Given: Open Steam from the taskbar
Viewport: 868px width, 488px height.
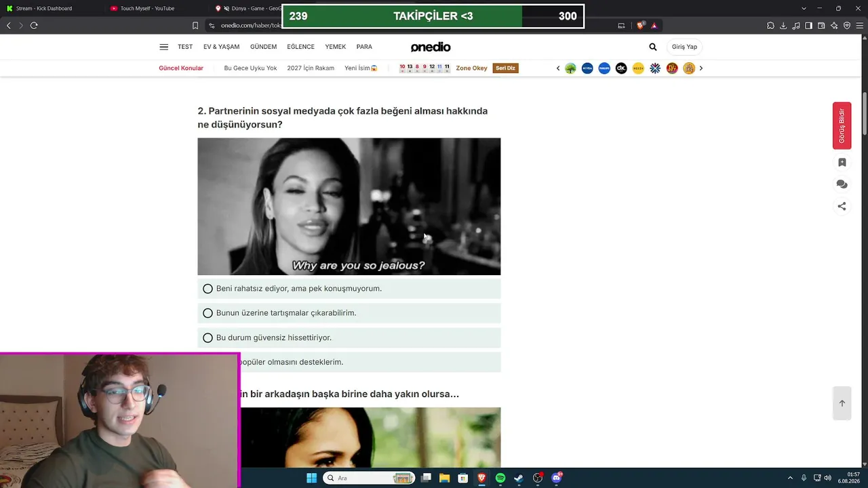Looking at the screenshot, I should tap(519, 478).
